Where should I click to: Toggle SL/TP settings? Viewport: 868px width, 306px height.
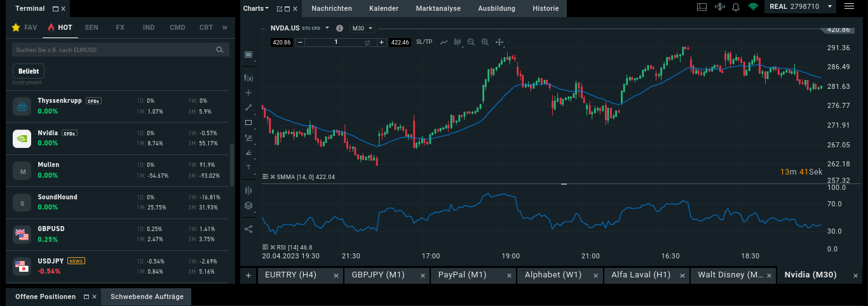pos(424,42)
